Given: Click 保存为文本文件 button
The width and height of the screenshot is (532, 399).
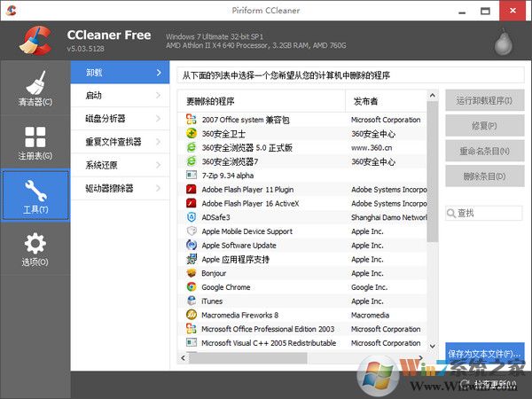Looking at the screenshot, I should (x=484, y=354).
